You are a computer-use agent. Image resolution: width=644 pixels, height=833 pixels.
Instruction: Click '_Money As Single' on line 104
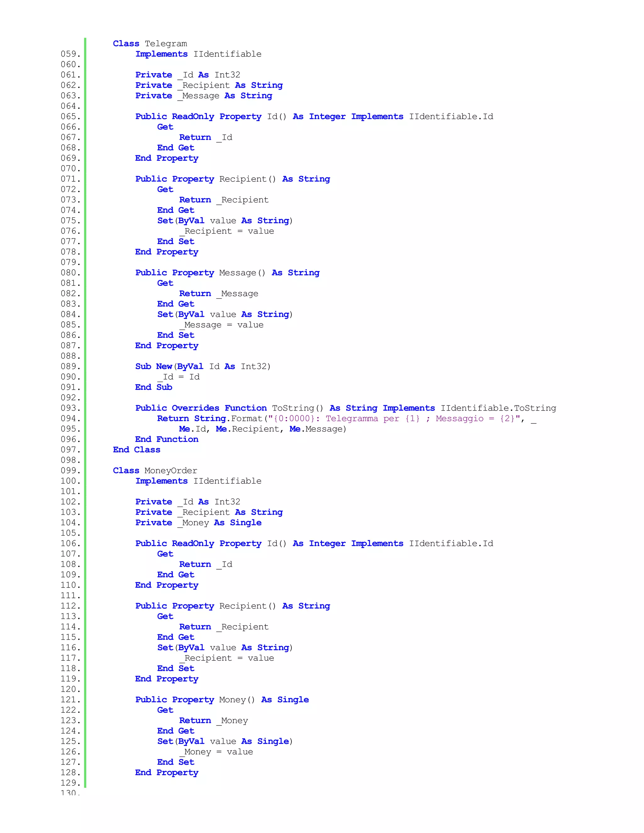pos(220,523)
